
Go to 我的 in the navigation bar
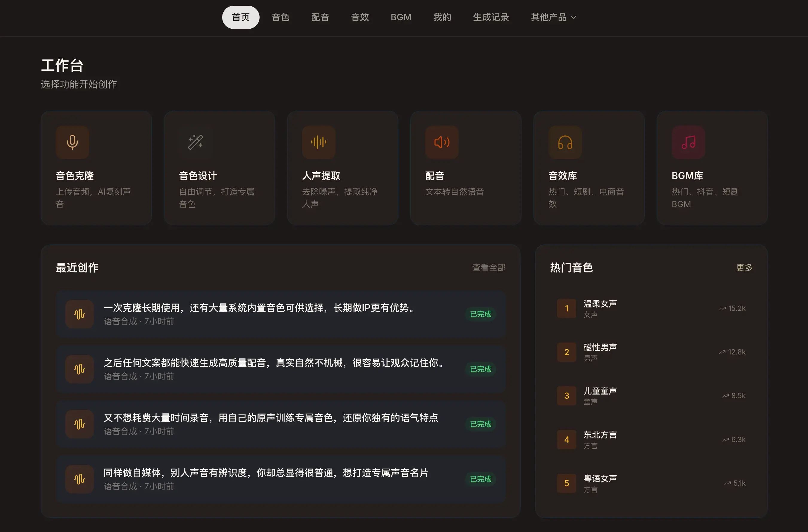[x=442, y=17]
